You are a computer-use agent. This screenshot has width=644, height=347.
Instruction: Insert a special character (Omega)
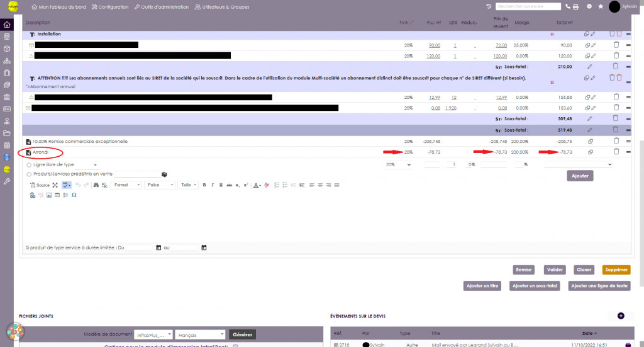tap(74, 195)
